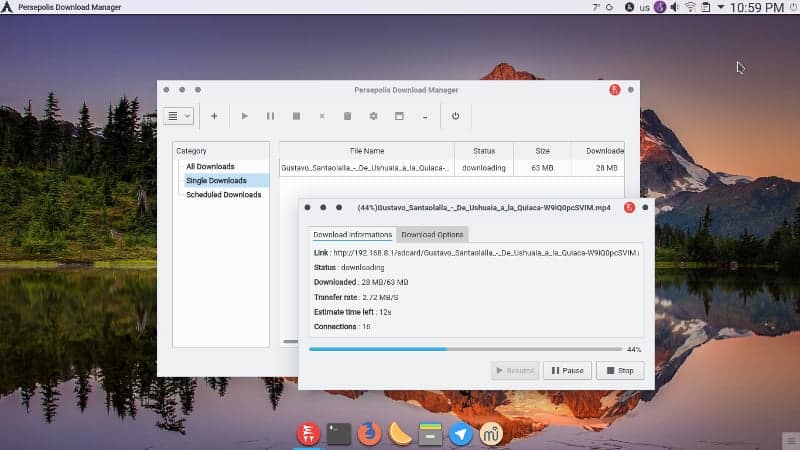Viewport: 800px width, 450px height.
Task: Click the Stop button in progress window
Action: 620,370
